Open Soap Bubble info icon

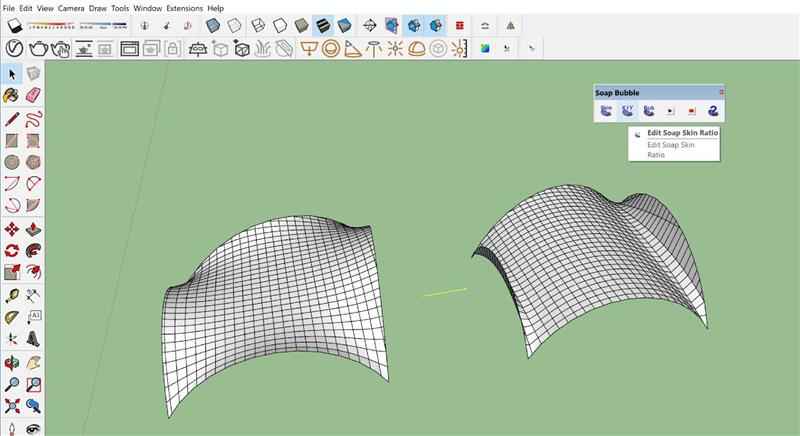click(x=713, y=111)
